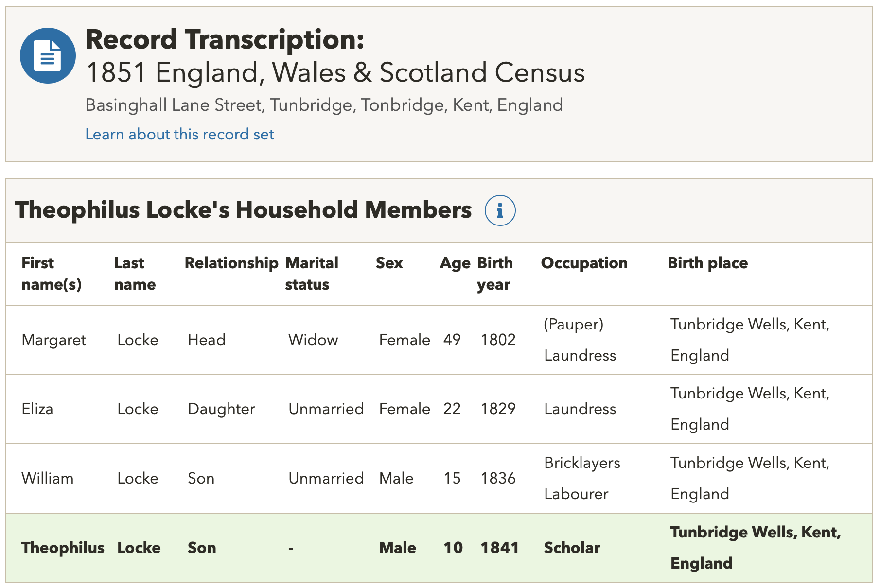Click the highlighted Theophilus name
The width and height of the screenshot is (880, 588).
pos(63,548)
